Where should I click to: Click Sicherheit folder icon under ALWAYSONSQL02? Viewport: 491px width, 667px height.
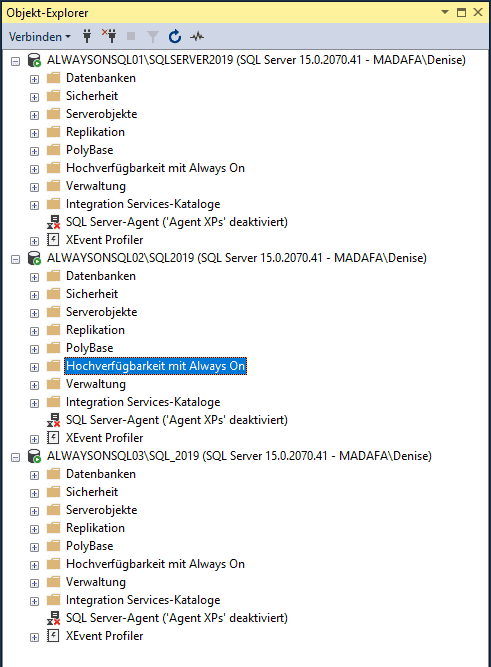click(x=53, y=294)
